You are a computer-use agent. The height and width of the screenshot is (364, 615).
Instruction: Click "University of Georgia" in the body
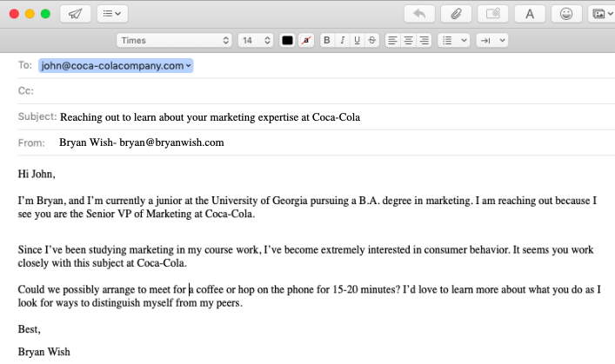click(259, 201)
